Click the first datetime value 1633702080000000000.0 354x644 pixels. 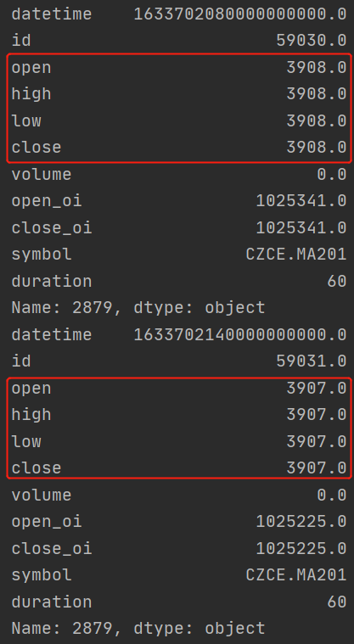240,14
